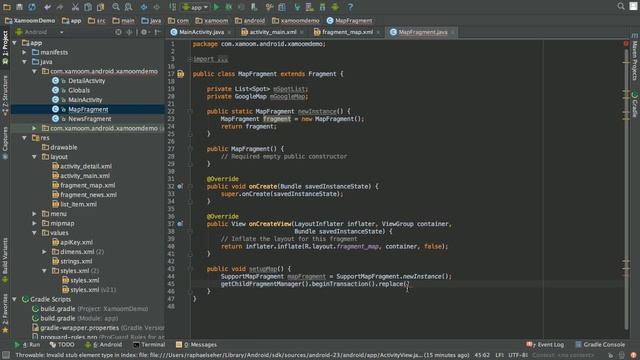Click the Replace magnifier icon

pos(128,7)
